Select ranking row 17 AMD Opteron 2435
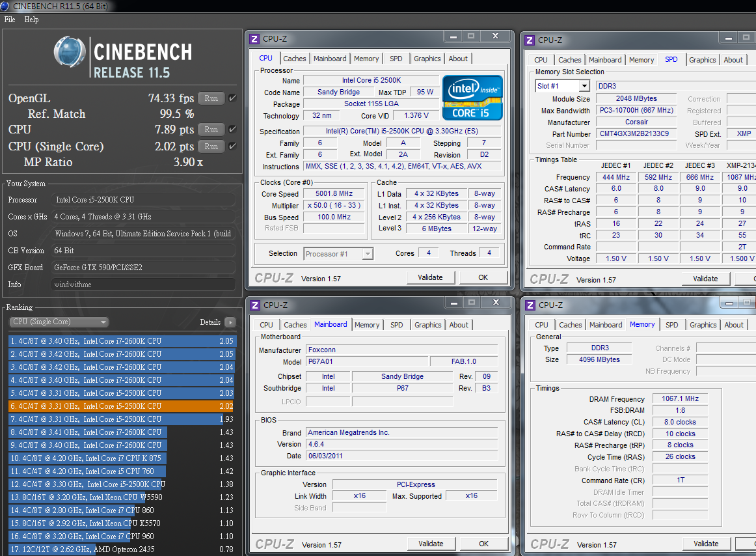This screenshot has height=556, width=756. (122, 549)
